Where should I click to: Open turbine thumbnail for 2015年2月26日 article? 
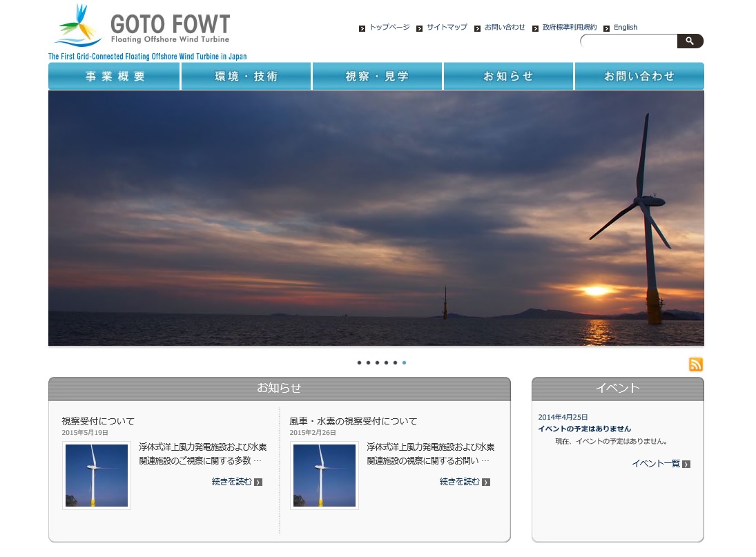324,476
